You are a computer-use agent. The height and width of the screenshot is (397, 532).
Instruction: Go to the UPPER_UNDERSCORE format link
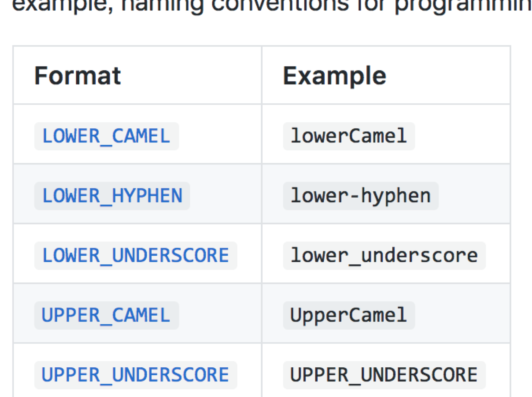pos(135,375)
